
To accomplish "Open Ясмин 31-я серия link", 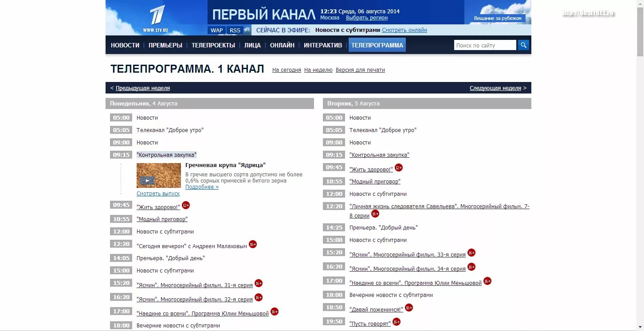I will (195, 285).
